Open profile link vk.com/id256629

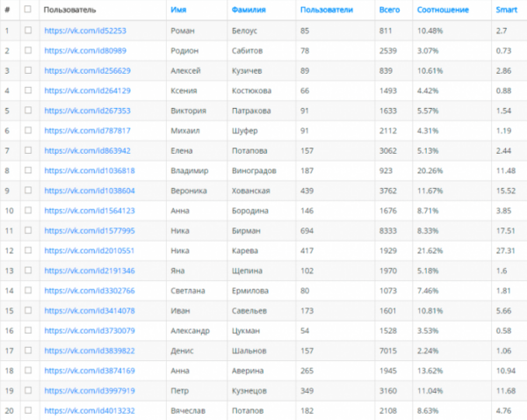coord(87,70)
